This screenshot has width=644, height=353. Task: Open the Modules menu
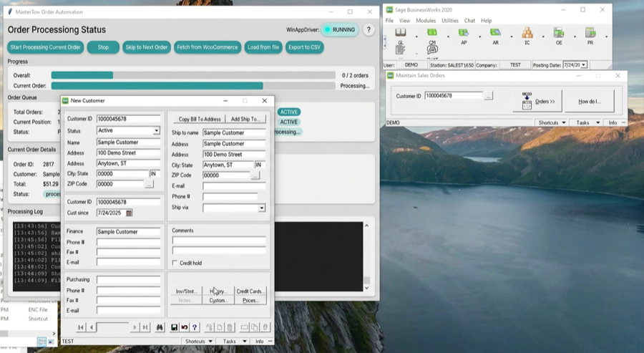point(426,21)
